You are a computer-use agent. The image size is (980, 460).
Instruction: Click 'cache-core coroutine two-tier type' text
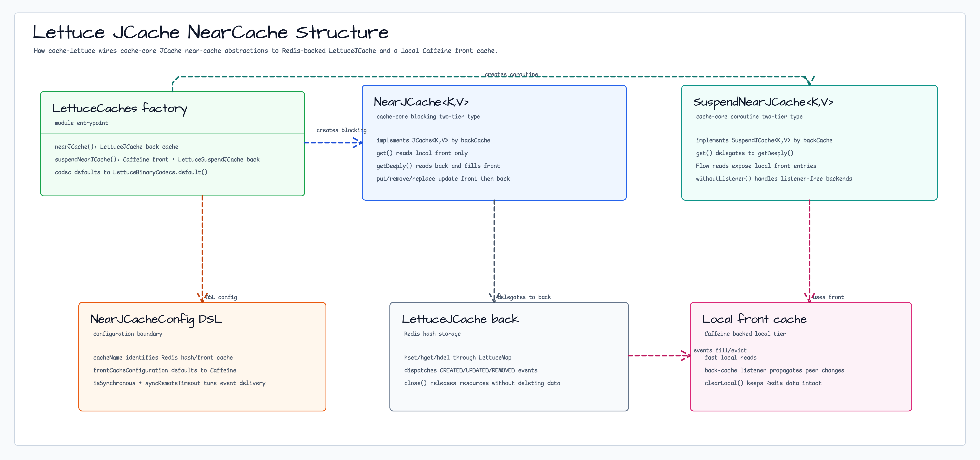coord(749,117)
